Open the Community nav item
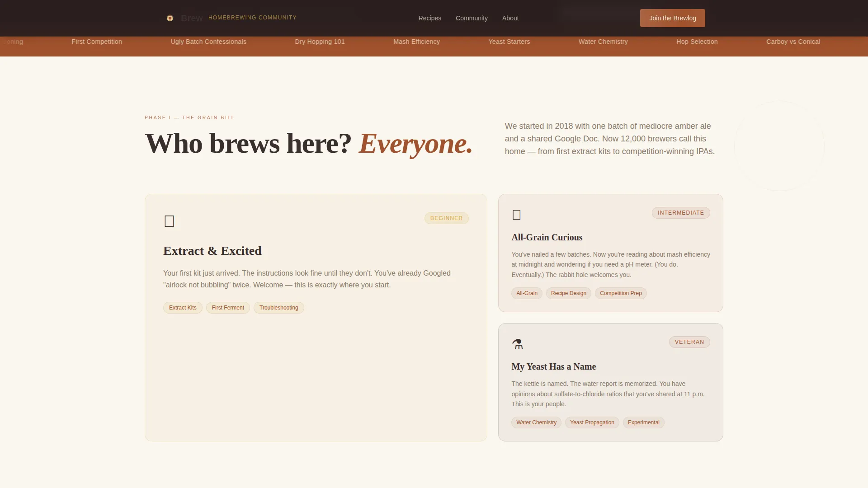Screen dimensions: 868x488 click(472, 18)
